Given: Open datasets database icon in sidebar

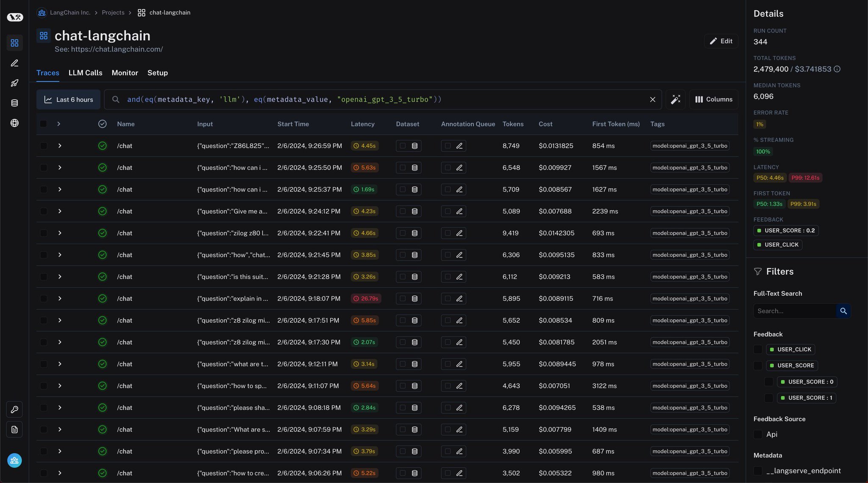Looking at the screenshot, I should tap(14, 103).
